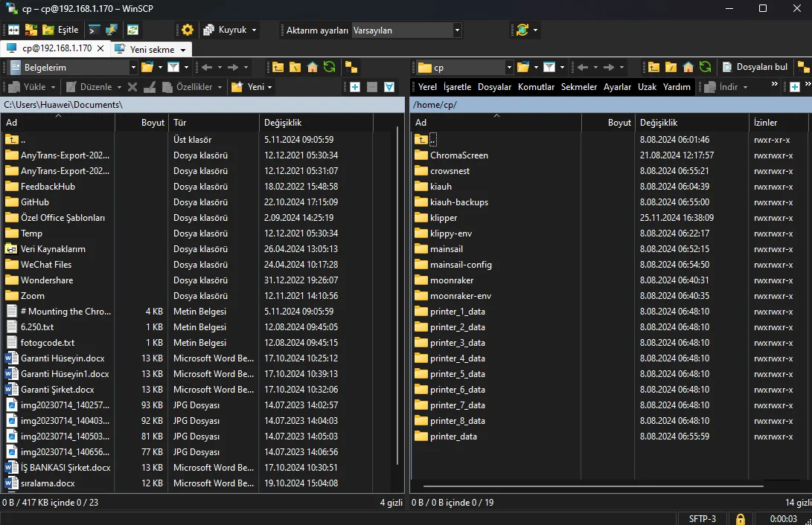Go to local parent directory icon
Viewport: 812px width, 525px height.
[278, 67]
